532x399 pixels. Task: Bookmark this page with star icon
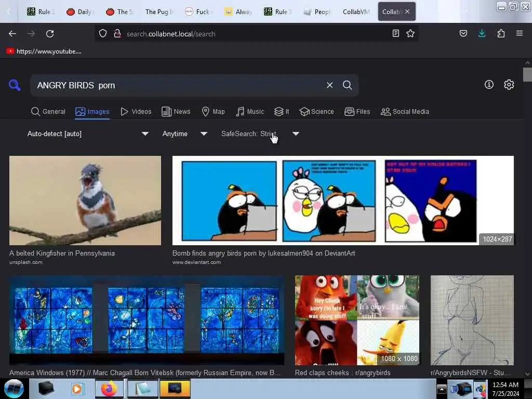[x=410, y=33]
